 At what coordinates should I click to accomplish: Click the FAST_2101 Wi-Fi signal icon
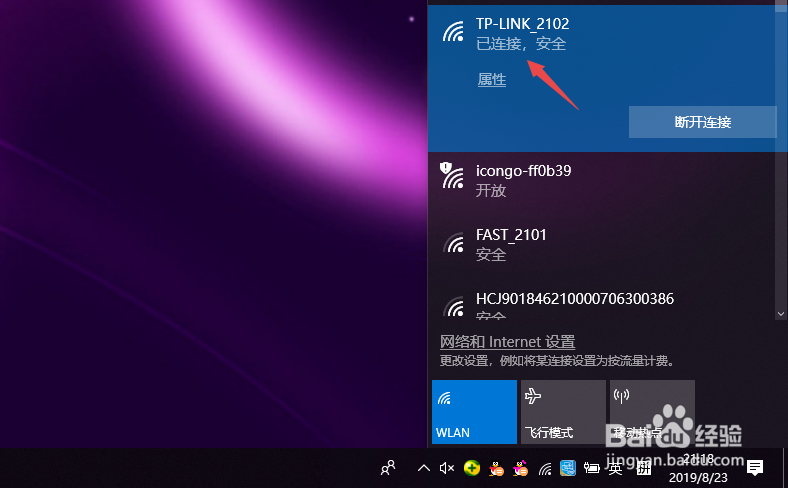coord(454,243)
